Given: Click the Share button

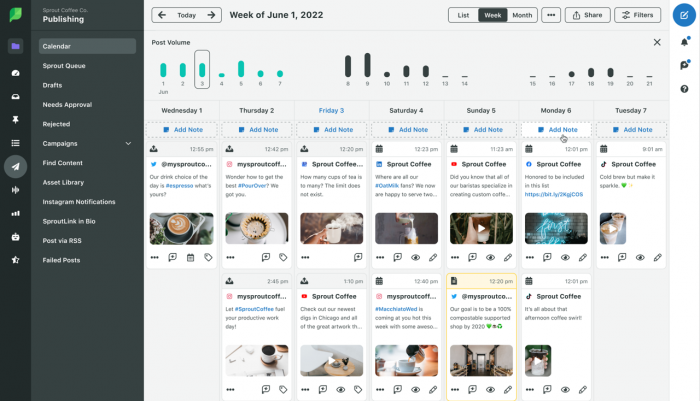Looking at the screenshot, I should (x=588, y=15).
